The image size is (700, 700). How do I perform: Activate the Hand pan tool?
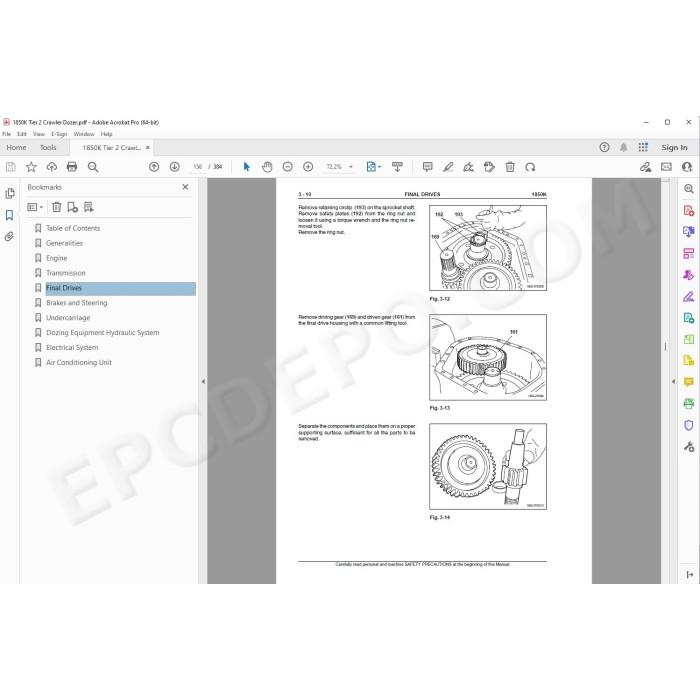click(267, 167)
